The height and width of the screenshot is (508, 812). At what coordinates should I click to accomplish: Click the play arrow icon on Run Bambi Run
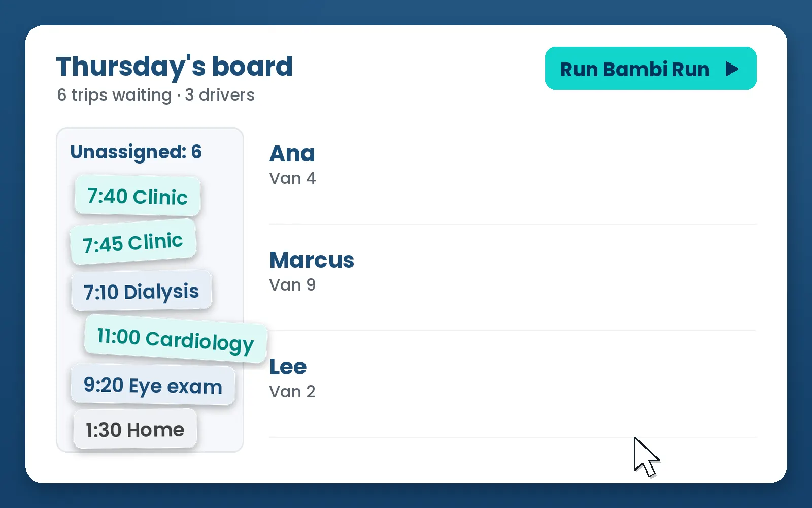(x=732, y=69)
